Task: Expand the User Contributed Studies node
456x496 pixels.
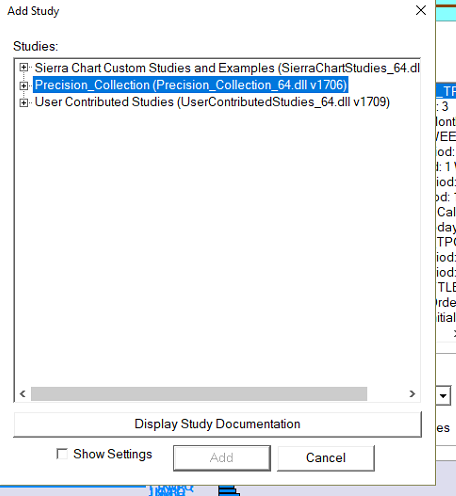Action: coord(23,102)
